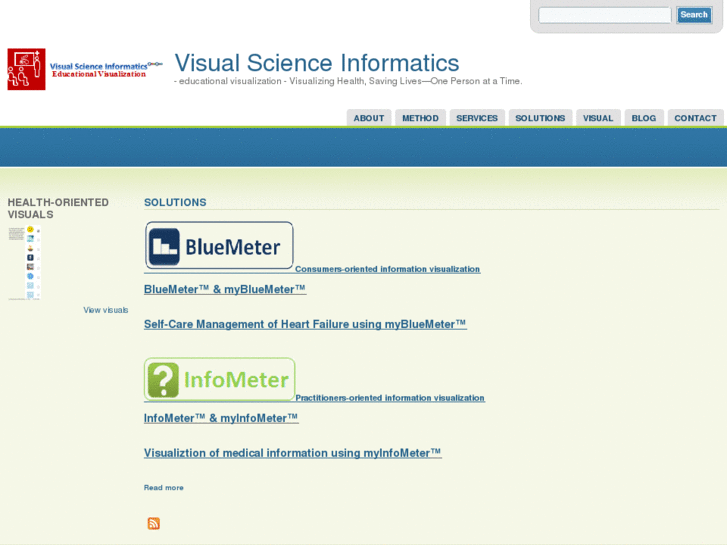The width and height of the screenshot is (727, 545).
Task: Open the health-oriented visuals thumbnail
Action: click(24, 263)
